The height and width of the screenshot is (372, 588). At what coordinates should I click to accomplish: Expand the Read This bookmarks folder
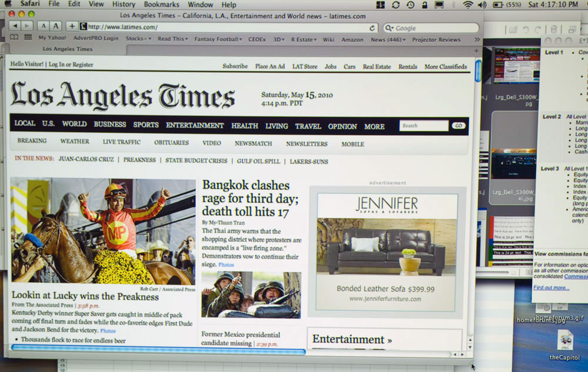173,39
